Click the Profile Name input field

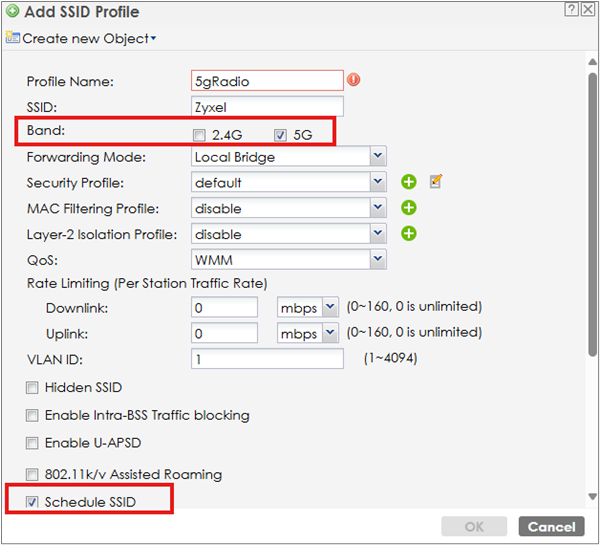(267, 80)
